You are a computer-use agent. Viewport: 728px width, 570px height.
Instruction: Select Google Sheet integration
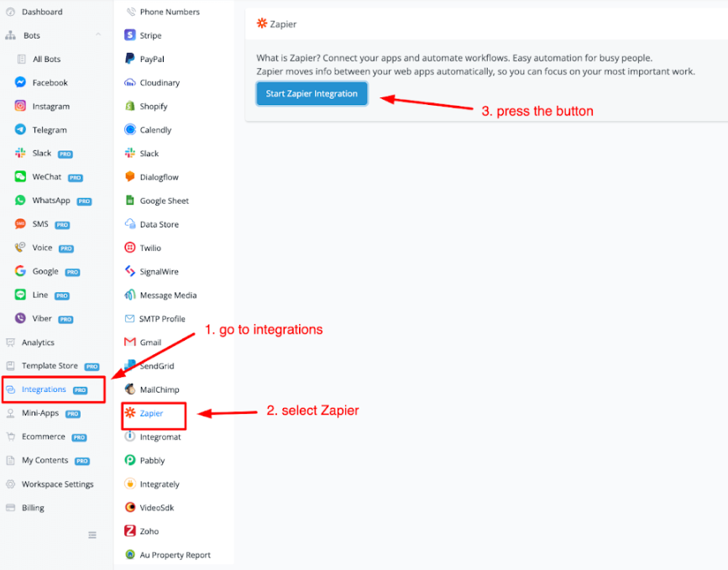click(164, 201)
